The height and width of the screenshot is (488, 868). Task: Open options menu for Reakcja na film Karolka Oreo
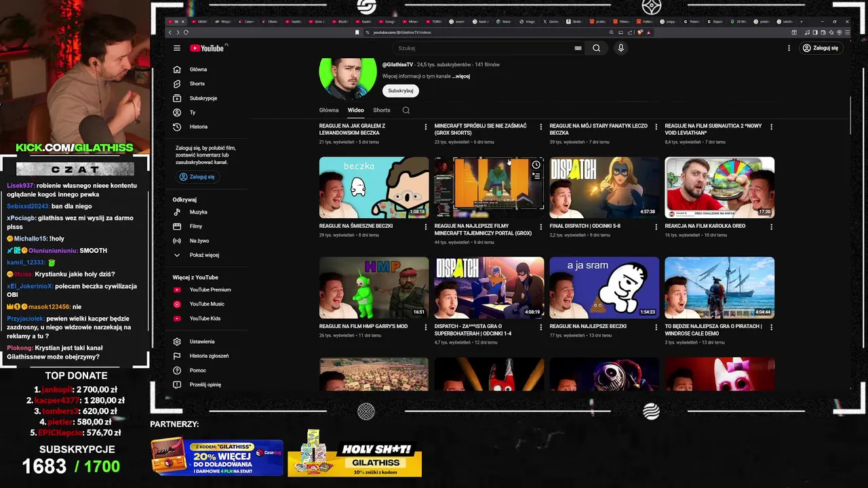(771, 227)
